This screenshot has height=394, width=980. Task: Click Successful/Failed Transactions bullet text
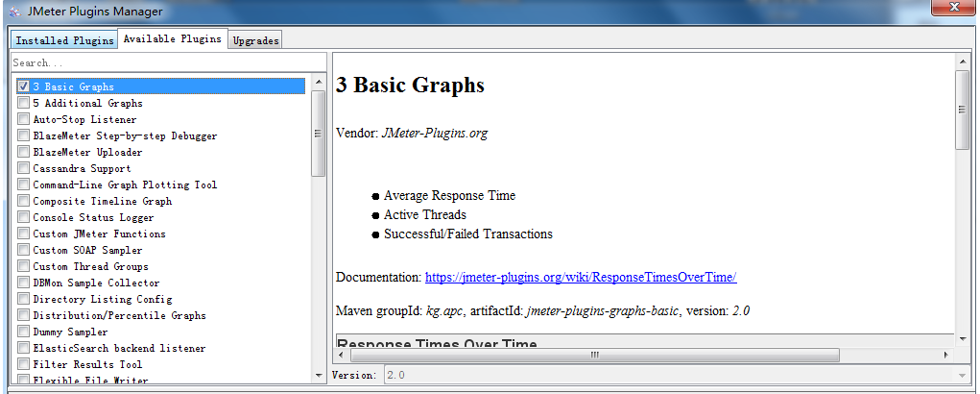(x=468, y=234)
